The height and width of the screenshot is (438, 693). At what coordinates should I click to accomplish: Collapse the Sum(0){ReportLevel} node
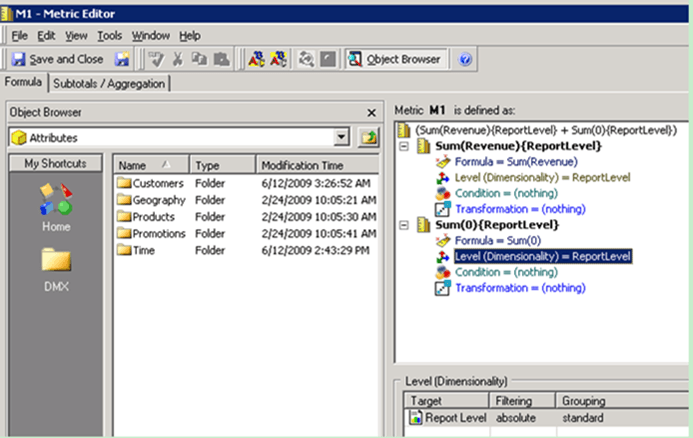tap(404, 225)
